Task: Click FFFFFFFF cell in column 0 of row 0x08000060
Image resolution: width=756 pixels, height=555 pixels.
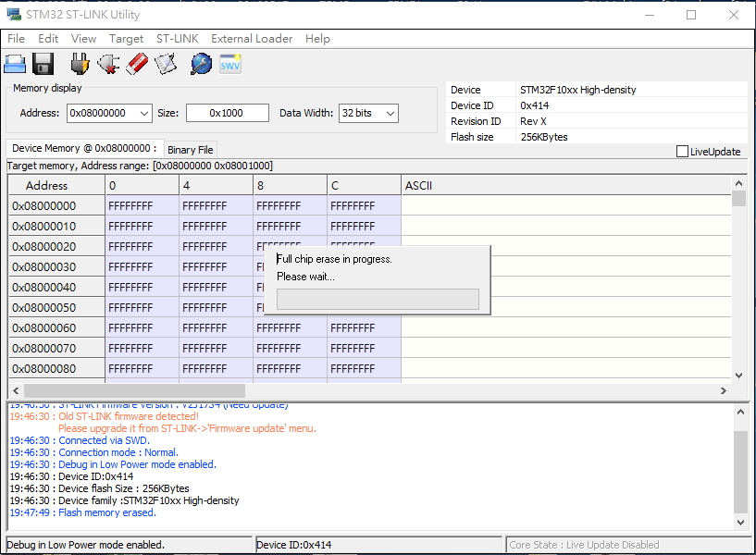Action: [142, 328]
